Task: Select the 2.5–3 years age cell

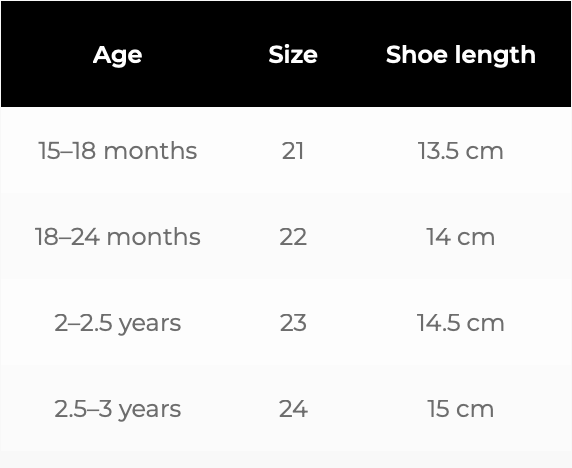Action: 117,409
